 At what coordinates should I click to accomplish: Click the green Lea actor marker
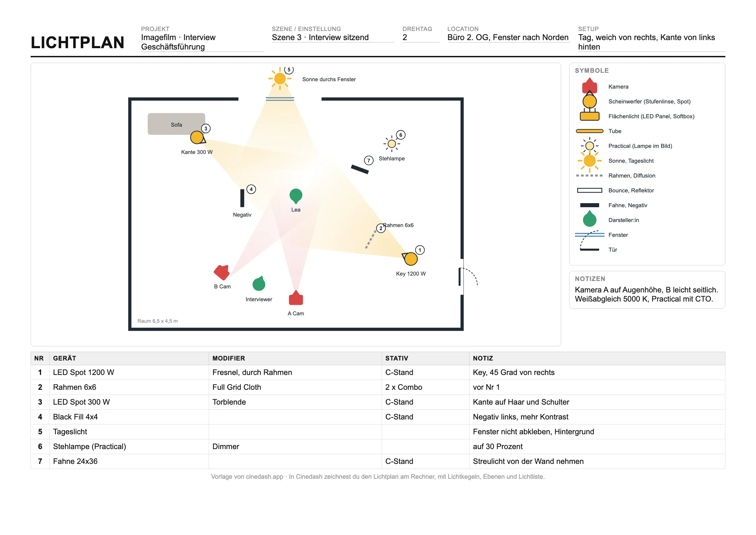[x=296, y=196]
